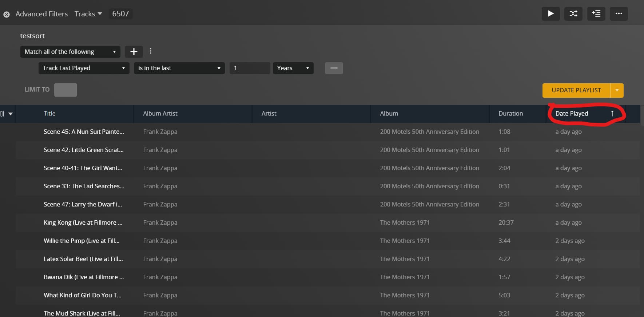Sort by the Title column
Viewport: 644px width, 317px height.
(x=49, y=113)
